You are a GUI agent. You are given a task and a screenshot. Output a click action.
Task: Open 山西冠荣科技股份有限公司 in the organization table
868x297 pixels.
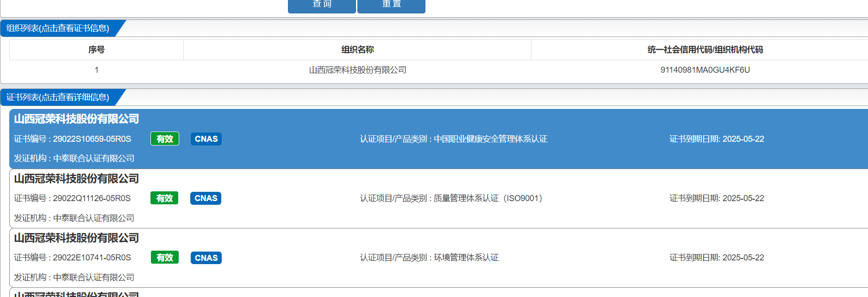(x=357, y=70)
